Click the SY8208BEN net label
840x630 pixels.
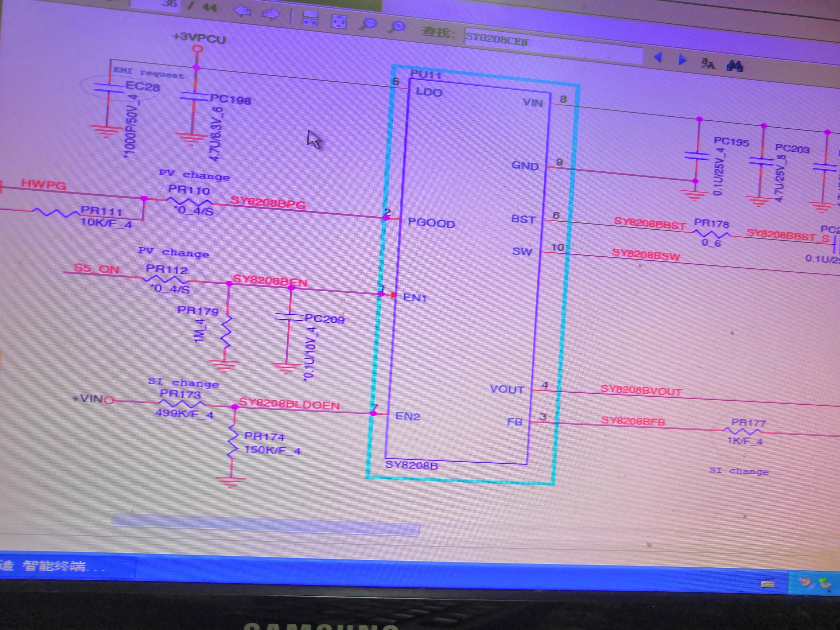(270, 281)
